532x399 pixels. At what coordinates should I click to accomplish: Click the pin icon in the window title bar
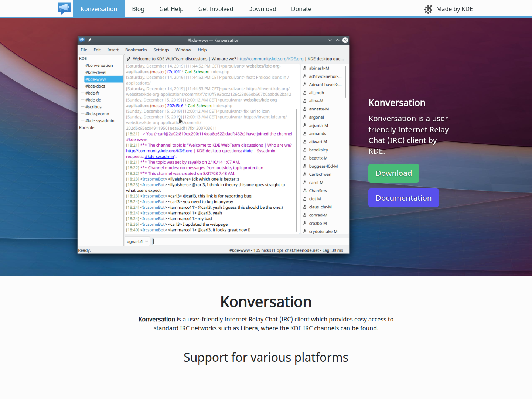89,40
